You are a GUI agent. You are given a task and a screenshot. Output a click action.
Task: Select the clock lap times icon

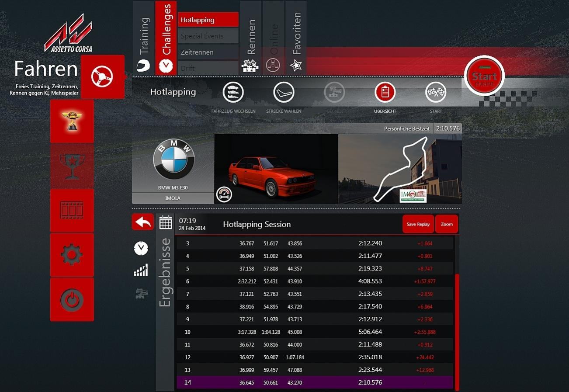141,249
